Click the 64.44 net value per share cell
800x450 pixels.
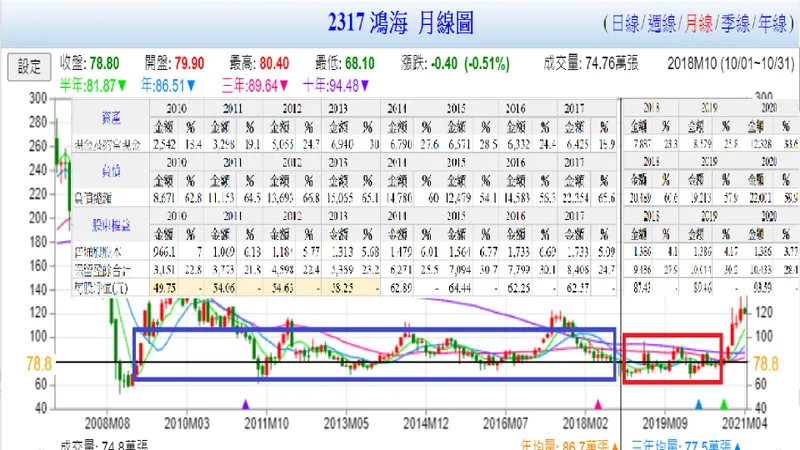pos(459,288)
